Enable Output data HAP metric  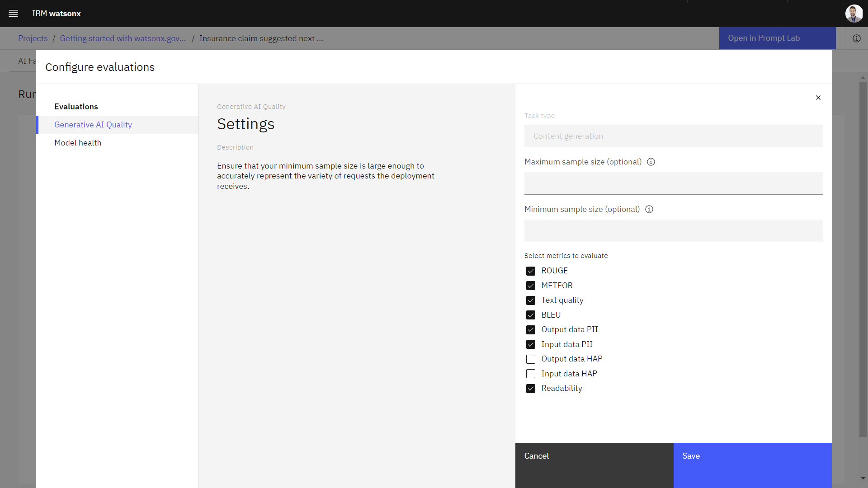pyautogui.click(x=530, y=359)
